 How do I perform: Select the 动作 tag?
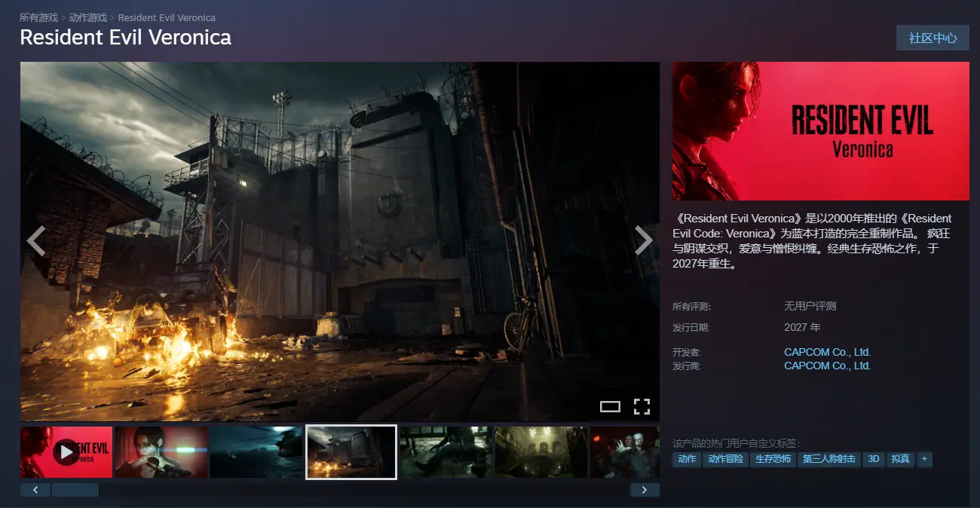[687, 458]
